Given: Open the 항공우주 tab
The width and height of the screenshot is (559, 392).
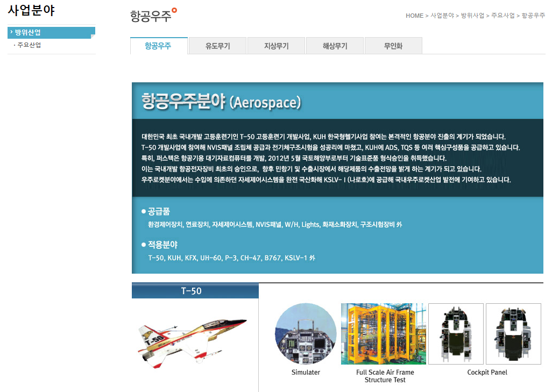Looking at the screenshot, I should pos(159,46).
